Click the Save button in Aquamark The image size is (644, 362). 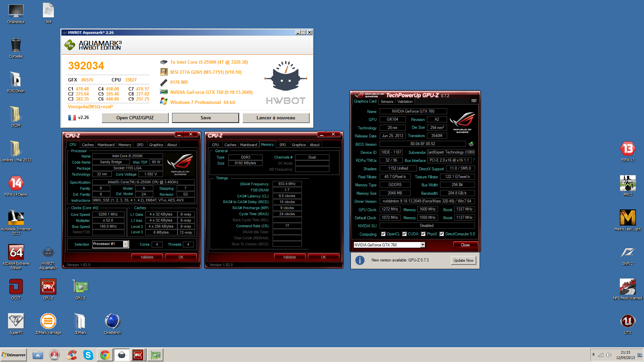[x=206, y=118]
